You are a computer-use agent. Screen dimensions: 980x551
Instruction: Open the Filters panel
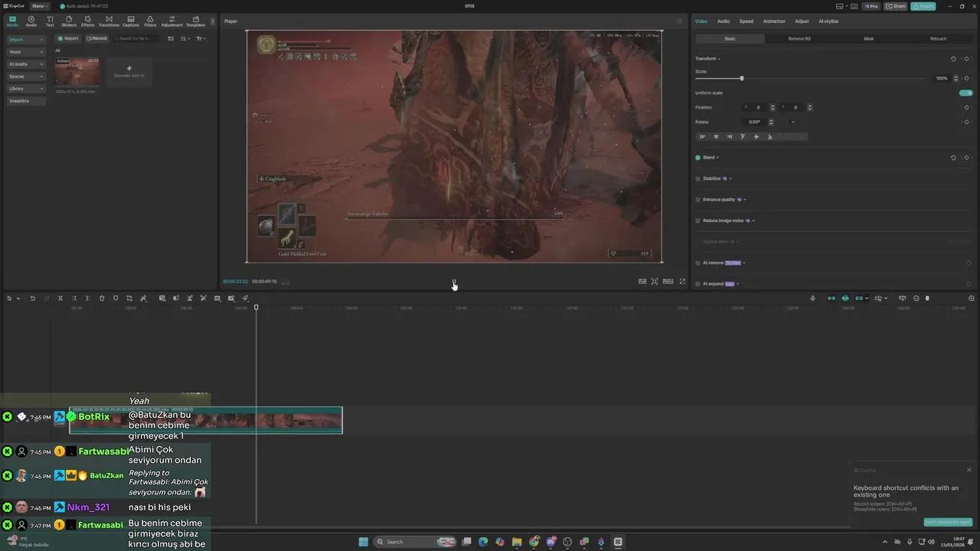click(150, 21)
